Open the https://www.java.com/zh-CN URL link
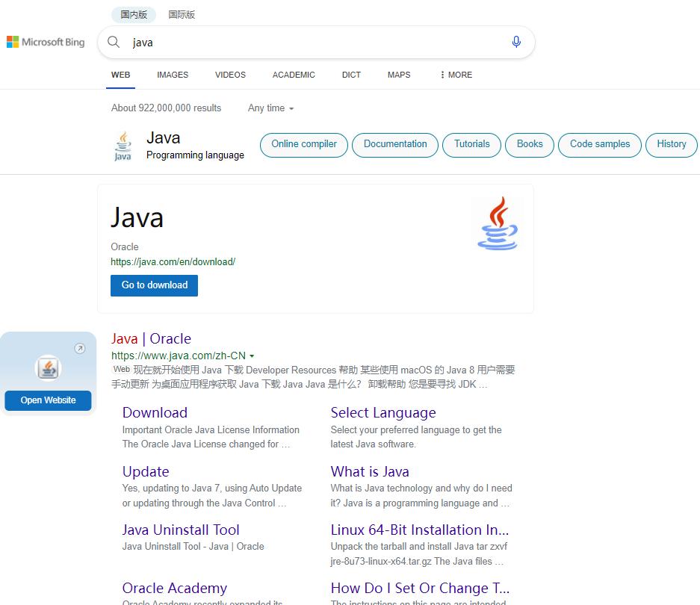The height and width of the screenshot is (605, 700). pyautogui.click(x=179, y=356)
